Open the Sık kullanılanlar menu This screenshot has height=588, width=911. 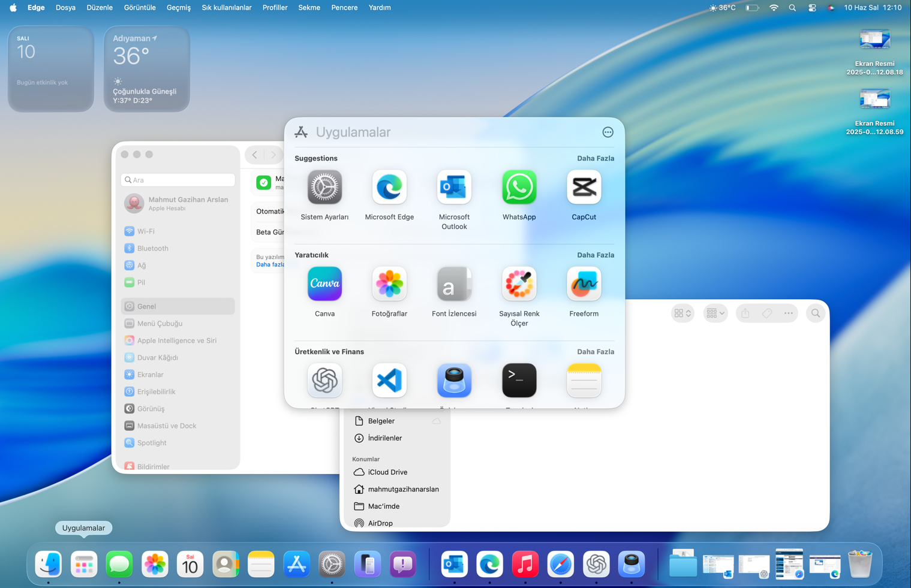pos(227,8)
